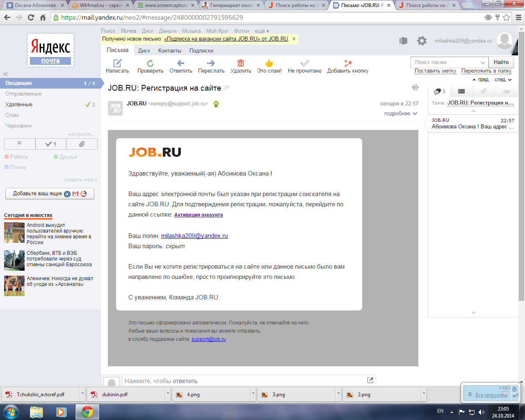Viewport: 525px width, 420px height.
Task: Open dropdown for 4.png download
Action: point(253,394)
